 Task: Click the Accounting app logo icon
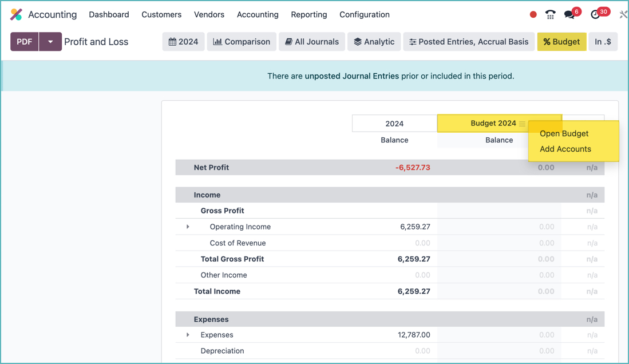(16, 14)
